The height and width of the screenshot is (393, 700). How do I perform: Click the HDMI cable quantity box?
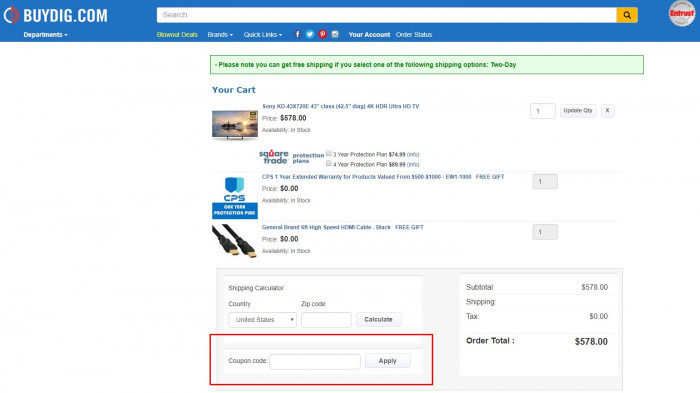coord(545,232)
